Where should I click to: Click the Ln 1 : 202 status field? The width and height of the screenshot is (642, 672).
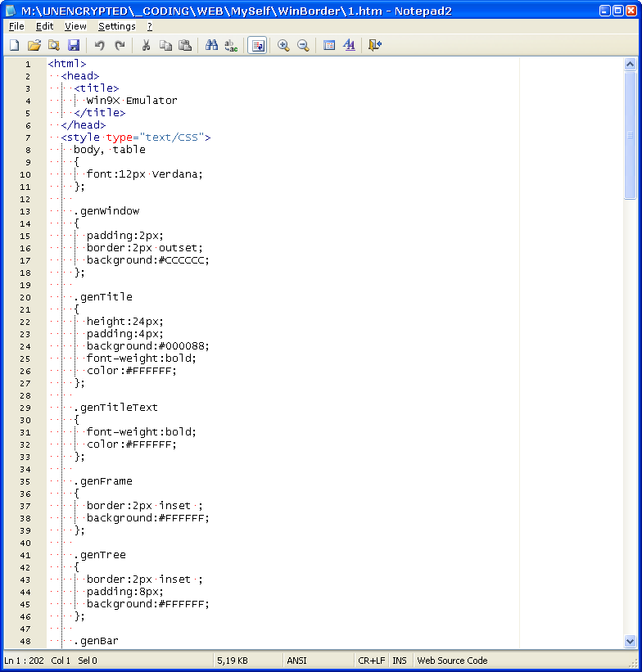click(24, 661)
